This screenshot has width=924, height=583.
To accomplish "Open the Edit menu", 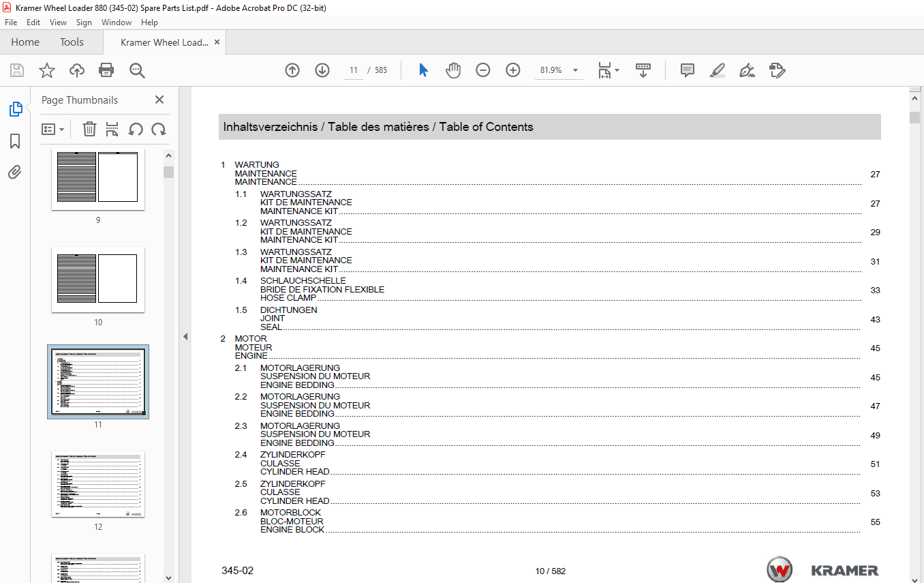I will coord(33,23).
